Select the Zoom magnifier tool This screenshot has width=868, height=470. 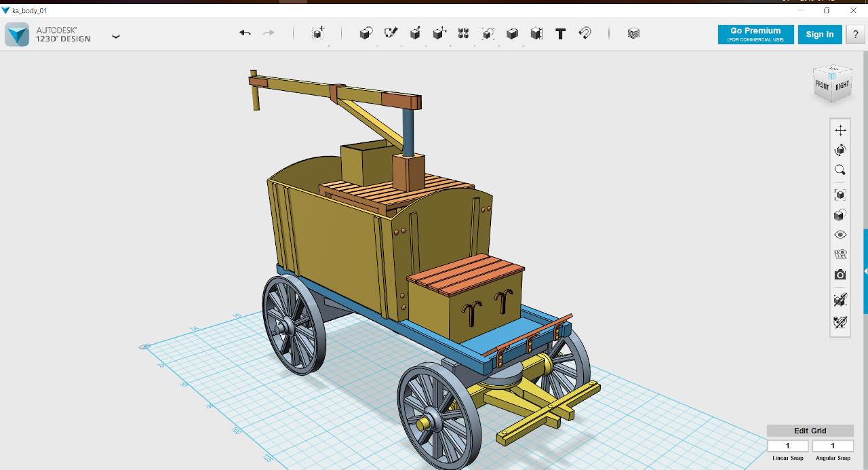840,170
